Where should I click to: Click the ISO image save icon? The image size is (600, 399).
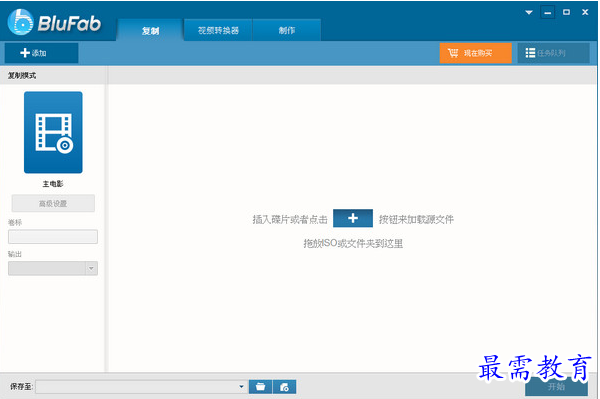tap(284, 386)
